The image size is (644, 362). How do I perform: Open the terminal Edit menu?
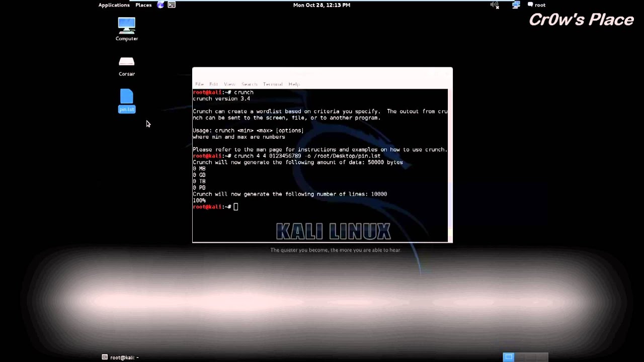(213, 84)
